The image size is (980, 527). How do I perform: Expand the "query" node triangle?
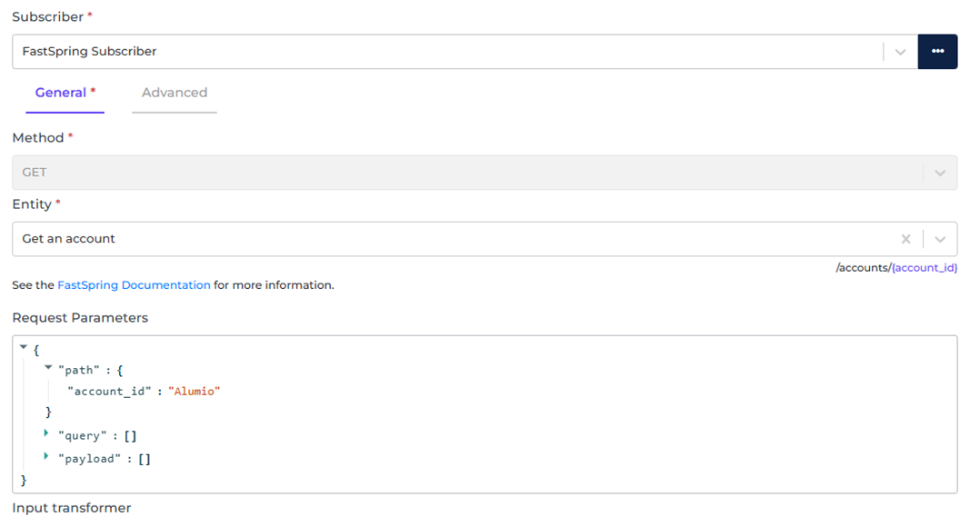point(46,434)
